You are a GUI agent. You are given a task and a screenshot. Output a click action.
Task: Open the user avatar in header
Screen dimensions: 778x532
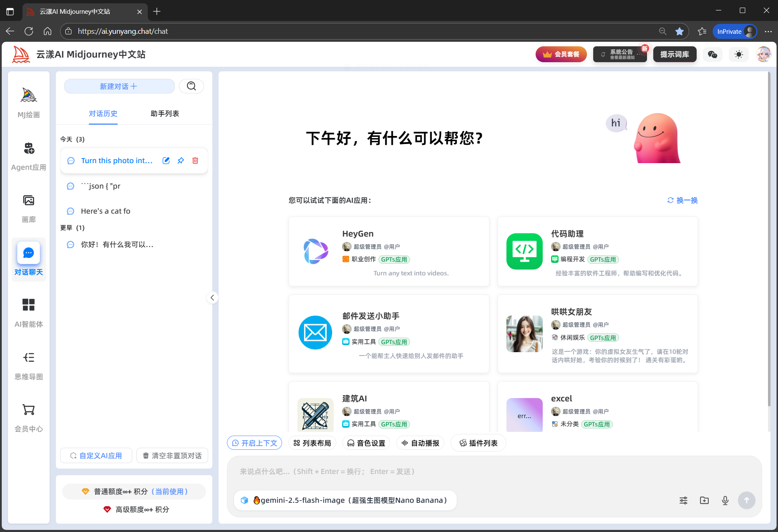coord(764,54)
